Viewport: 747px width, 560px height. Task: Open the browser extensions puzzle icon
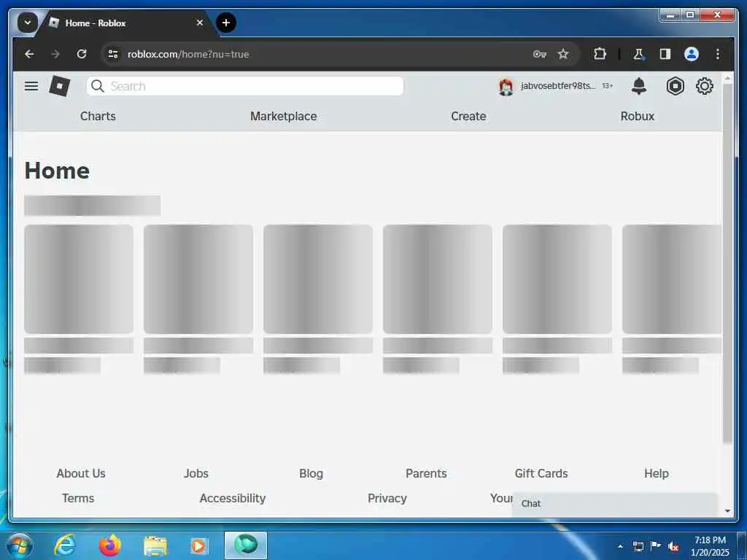[x=600, y=54]
